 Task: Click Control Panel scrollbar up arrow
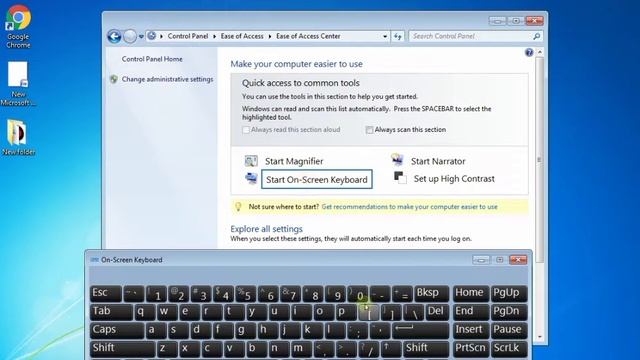(540, 52)
